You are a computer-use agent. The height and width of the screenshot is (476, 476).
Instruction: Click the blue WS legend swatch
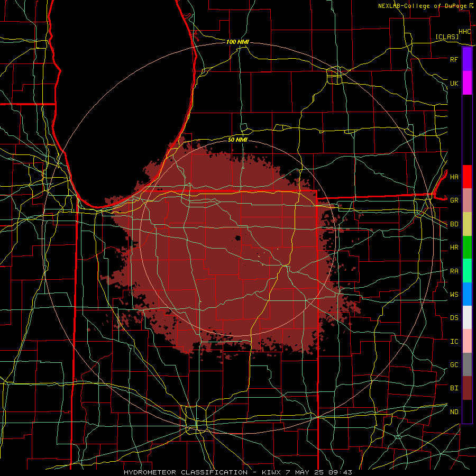[467, 294]
